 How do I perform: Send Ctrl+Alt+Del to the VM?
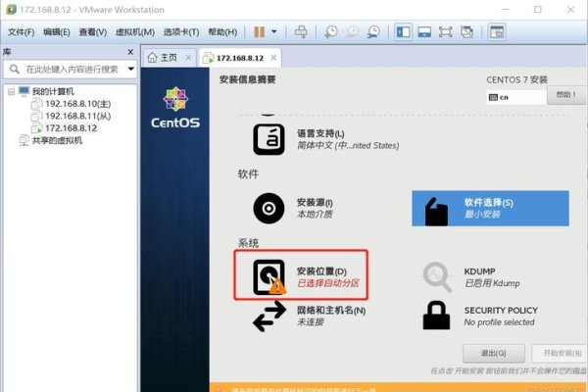[x=301, y=32]
